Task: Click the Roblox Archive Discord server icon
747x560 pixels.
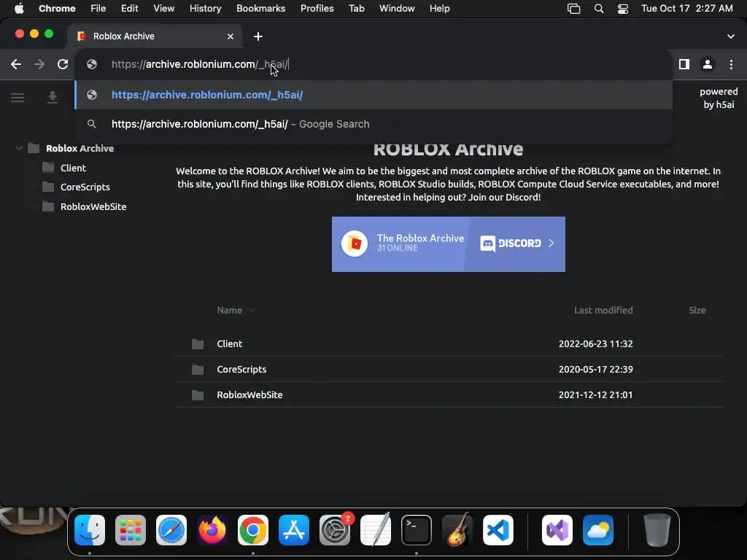Action: click(355, 244)
